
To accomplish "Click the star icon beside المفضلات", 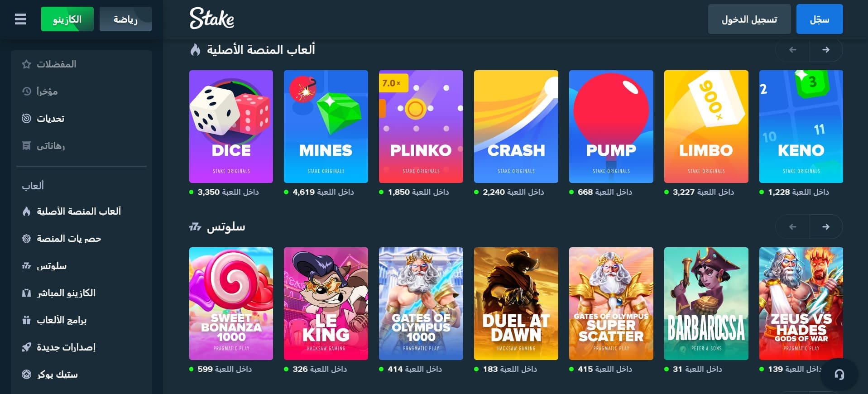I will tap(26, 64).
